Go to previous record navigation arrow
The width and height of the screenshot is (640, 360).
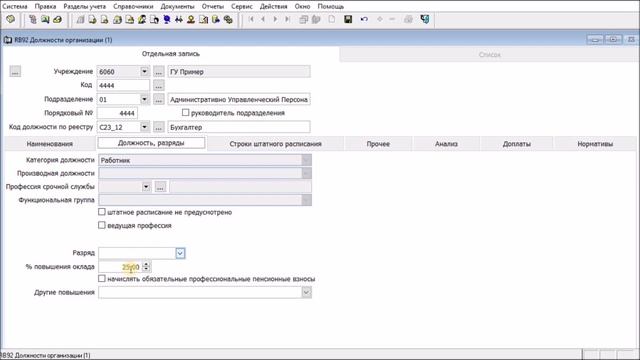tap(263, 19)
